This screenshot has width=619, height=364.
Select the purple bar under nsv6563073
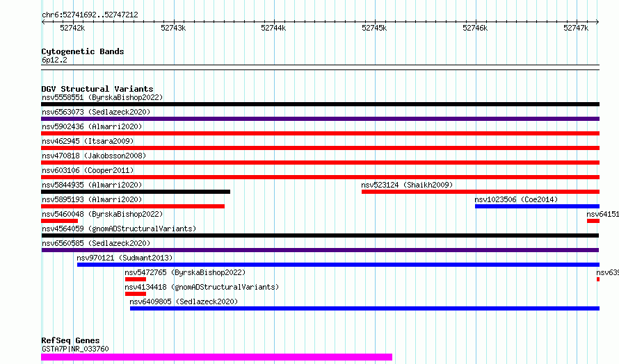(320, 119)
